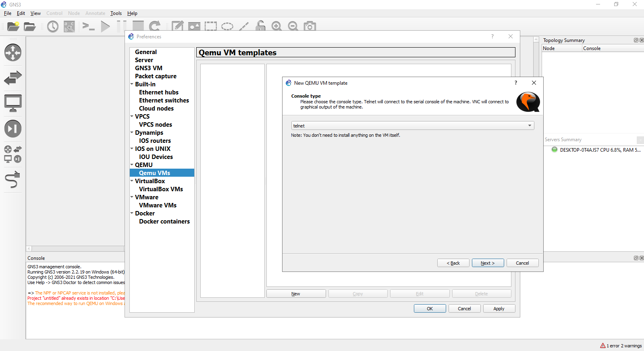Click the horizontal scrollbar left arrow of the workspace

(x=29, y=249)
